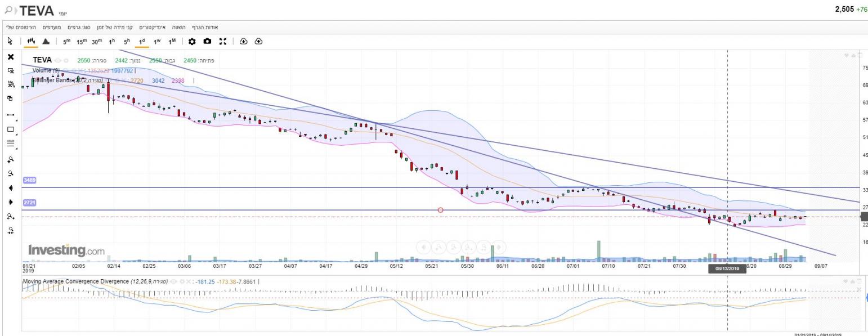Open the סוגי גרפים (chart types) menu
Viewport: 868px width, 336px height.
pyautogui.click(x=79, y=27)
